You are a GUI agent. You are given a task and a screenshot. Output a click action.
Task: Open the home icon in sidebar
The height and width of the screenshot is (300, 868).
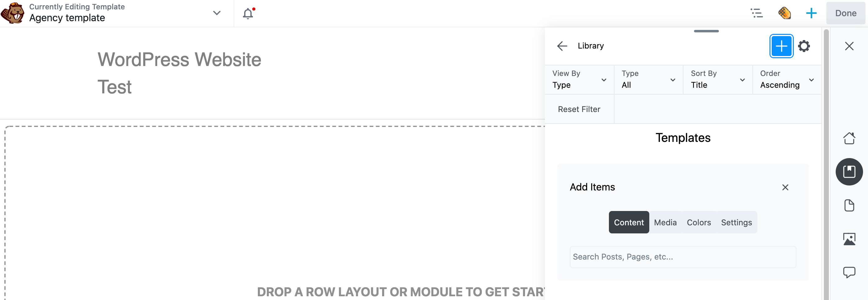point(849,138)
